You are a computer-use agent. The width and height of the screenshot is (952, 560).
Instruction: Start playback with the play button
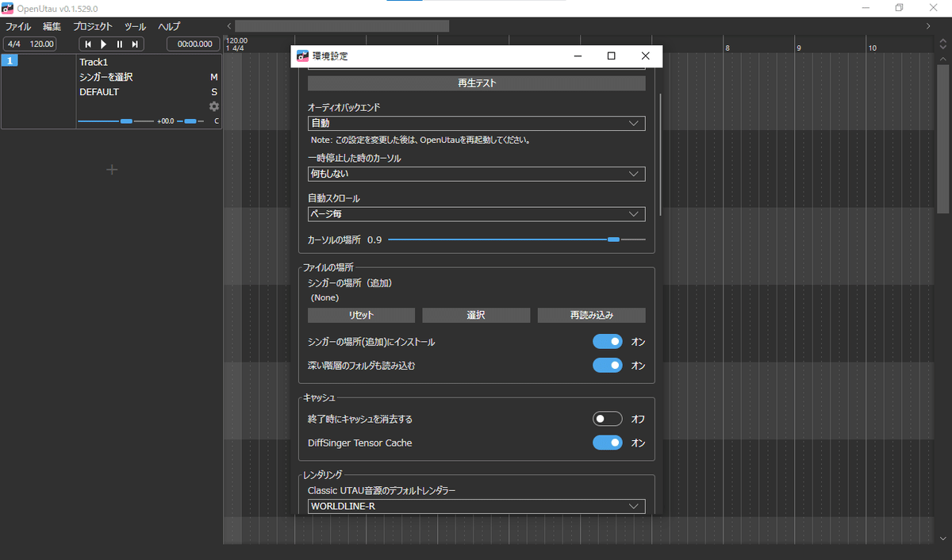coord(103,44)
